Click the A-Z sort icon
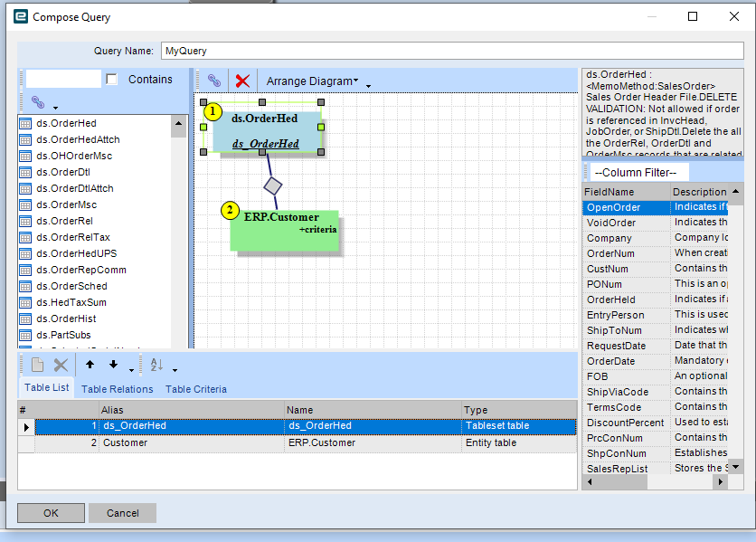The width and height of the screenshot is (756, 542). pyautogui.click(x=156, y=365)
